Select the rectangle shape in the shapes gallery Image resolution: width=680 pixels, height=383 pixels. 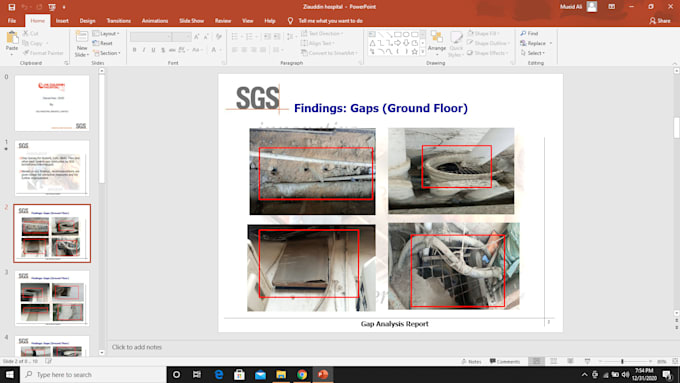(398, 34)
